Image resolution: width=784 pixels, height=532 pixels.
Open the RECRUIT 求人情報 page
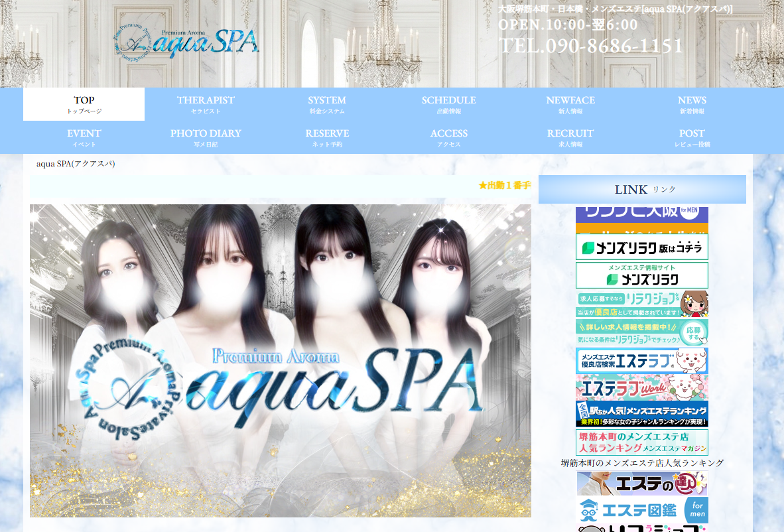[570, 137]
